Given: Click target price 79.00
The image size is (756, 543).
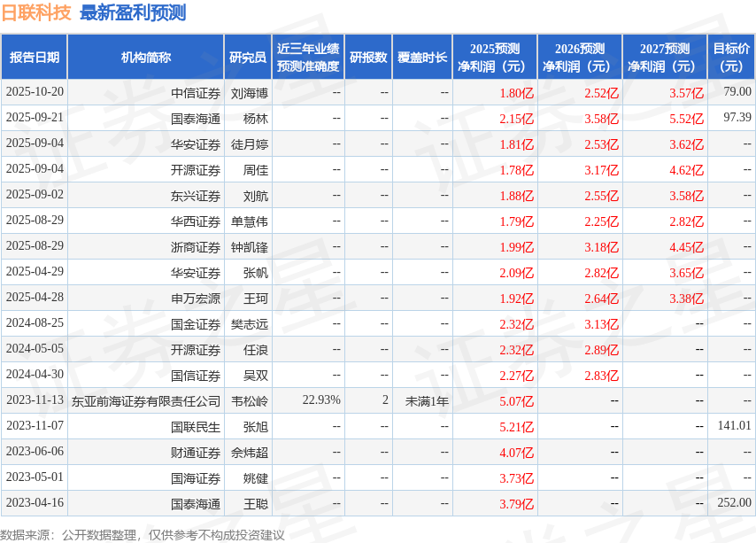Looking at the screenshot, I should [737, 91].
